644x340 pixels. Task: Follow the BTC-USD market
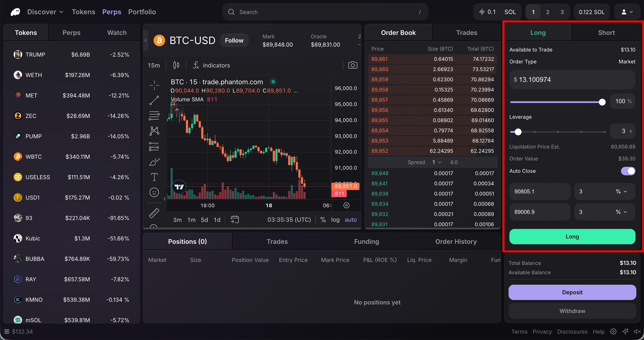234,40
